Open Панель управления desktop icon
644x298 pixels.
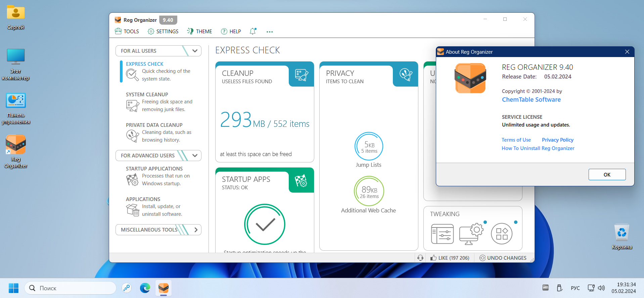pyautogui.click(x=16, y=108)
